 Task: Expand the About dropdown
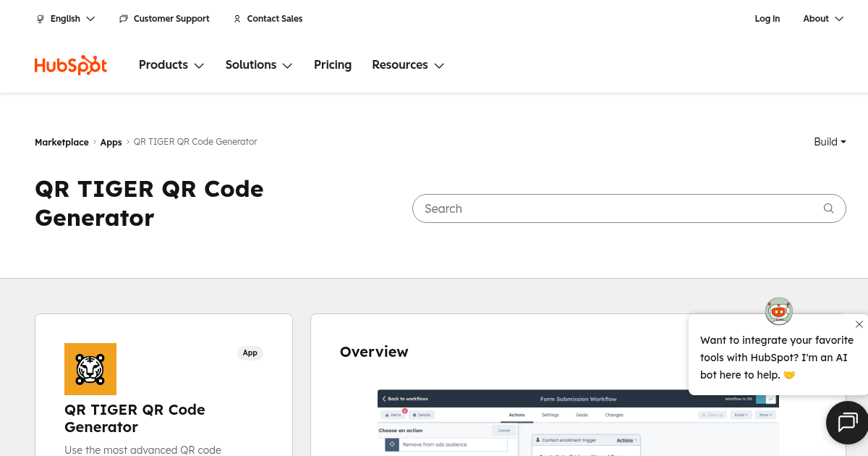[x=823, y=19]
